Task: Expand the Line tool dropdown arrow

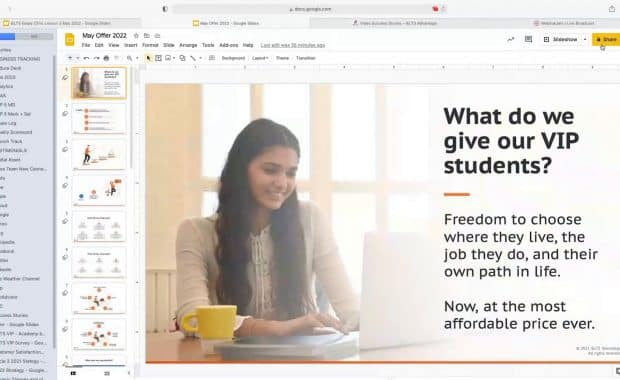Action: tap(200, 58)
